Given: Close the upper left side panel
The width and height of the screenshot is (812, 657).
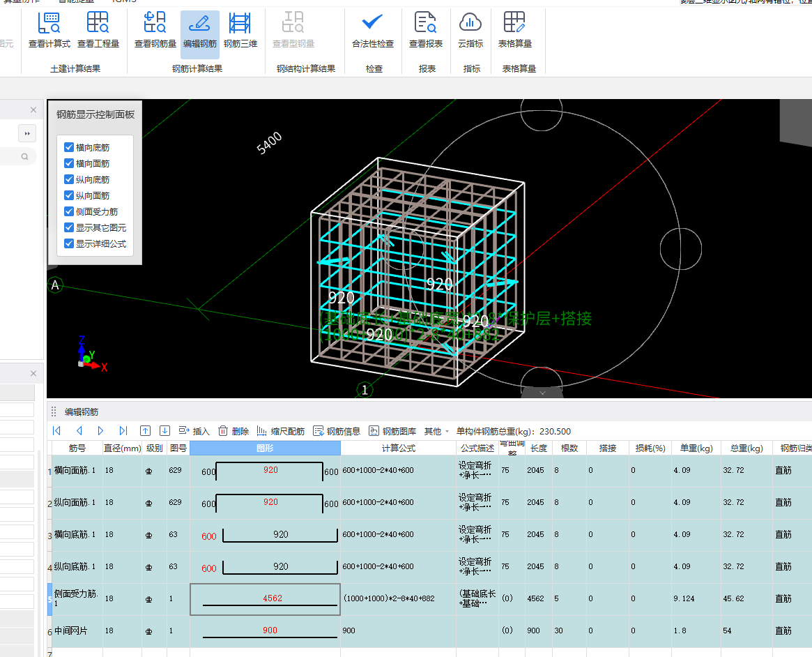Looking at the screenshot, I should point(33,109).
